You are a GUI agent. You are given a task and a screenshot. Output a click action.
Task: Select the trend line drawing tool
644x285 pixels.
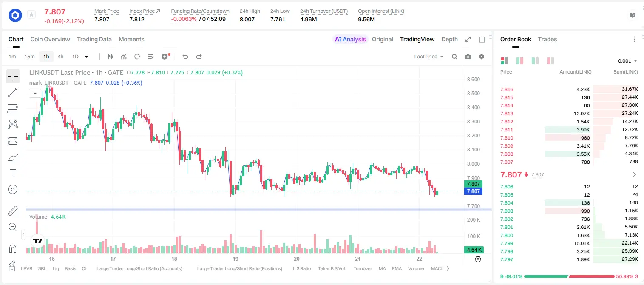[13, 92]
